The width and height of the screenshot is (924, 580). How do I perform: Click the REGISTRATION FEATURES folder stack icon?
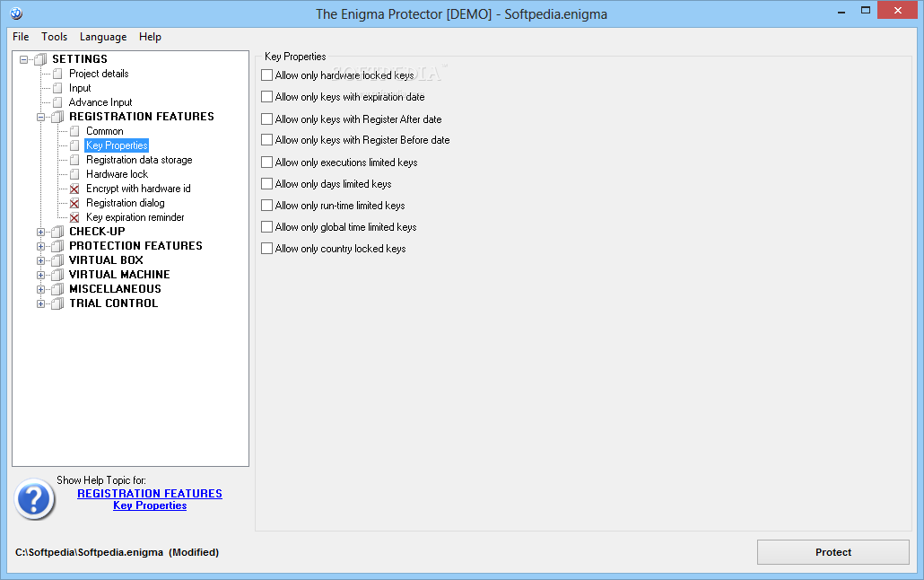[x=57, y=117]
